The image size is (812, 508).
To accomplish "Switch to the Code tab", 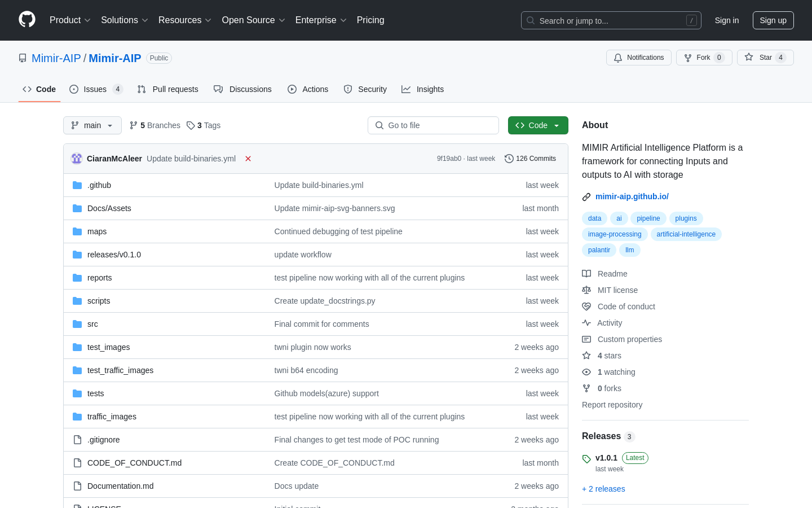I will 39,89.
